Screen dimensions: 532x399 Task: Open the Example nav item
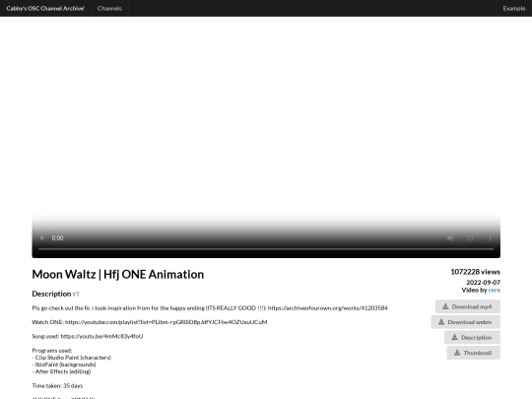pos(514,9)
